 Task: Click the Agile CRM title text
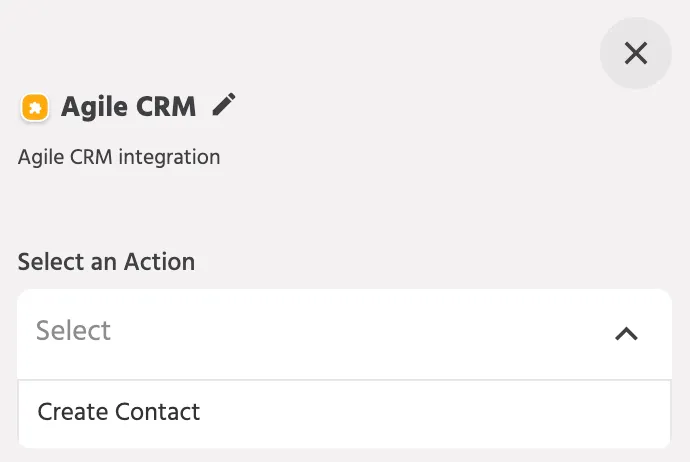(128, 107)
